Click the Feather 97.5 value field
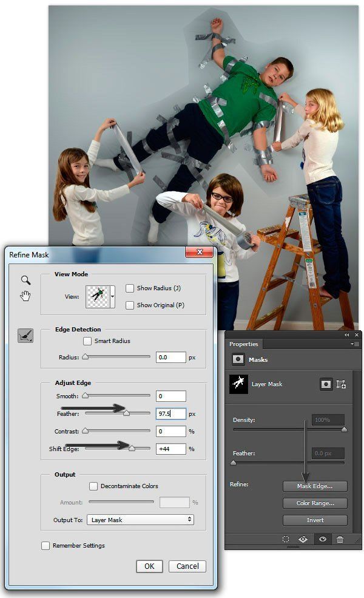The height and width of the screenshot is (598, 364). pyautogui.click(x=170, y=414)
